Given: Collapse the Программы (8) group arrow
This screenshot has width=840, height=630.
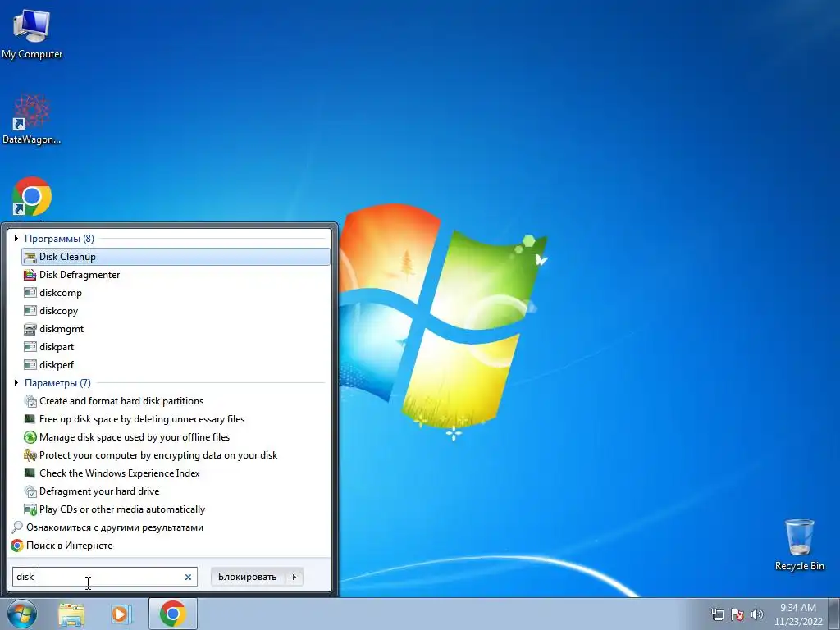Looking at the screenshot, I should point(16,239).
